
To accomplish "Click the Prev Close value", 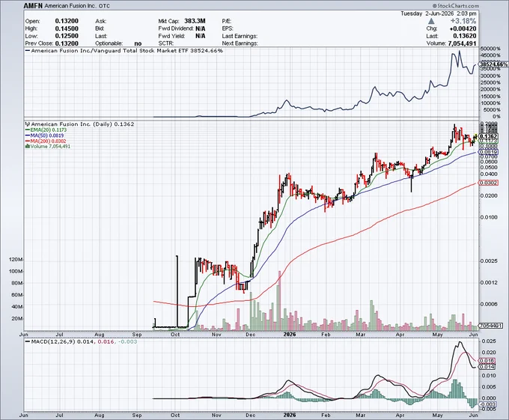I will (x=67, y=43).
